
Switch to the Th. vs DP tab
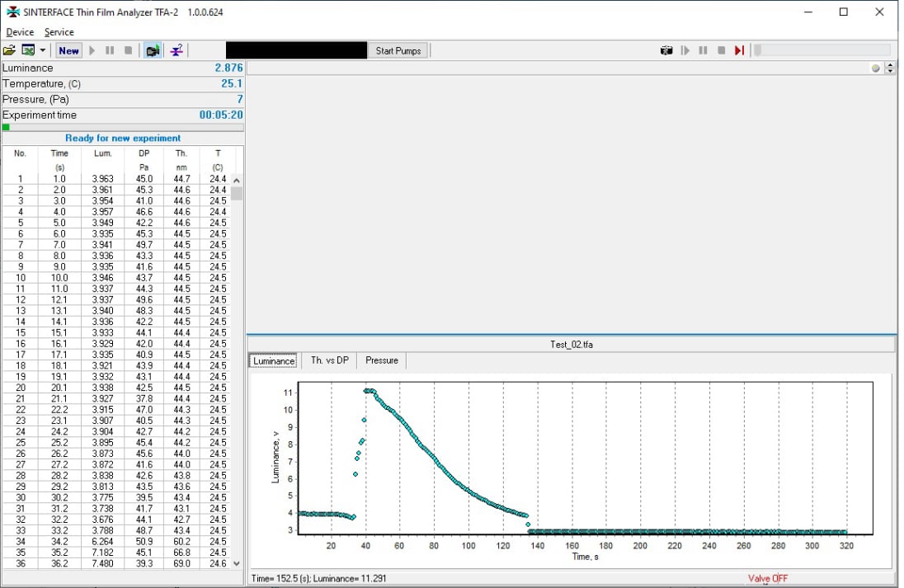click(330, 360)
